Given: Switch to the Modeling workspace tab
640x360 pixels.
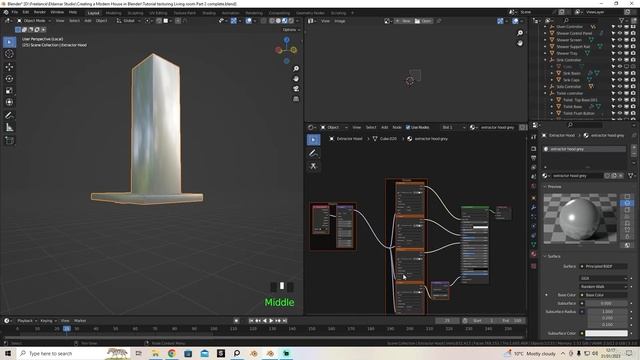Looking at the screenshot, I should [x=113, y=13].
